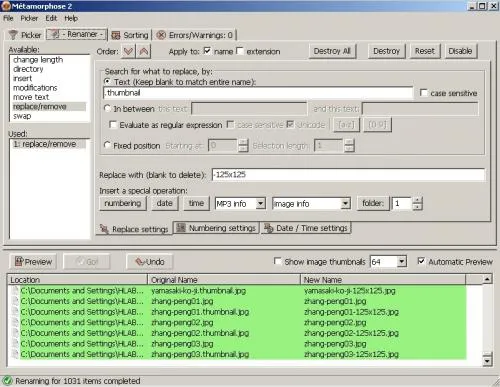Enable Evaluate as regular expression
The height and width of the screenshot is (387, 500).
click(113, 125)
